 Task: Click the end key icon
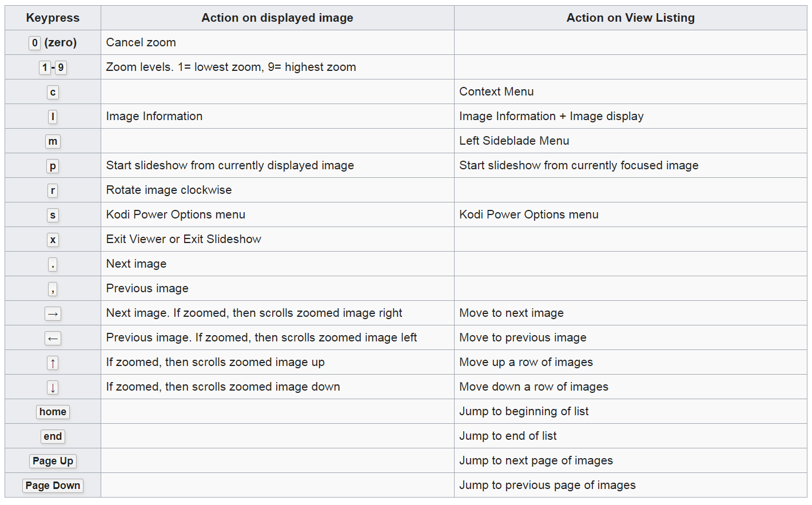pyautogui.click(x=53, y=436)
